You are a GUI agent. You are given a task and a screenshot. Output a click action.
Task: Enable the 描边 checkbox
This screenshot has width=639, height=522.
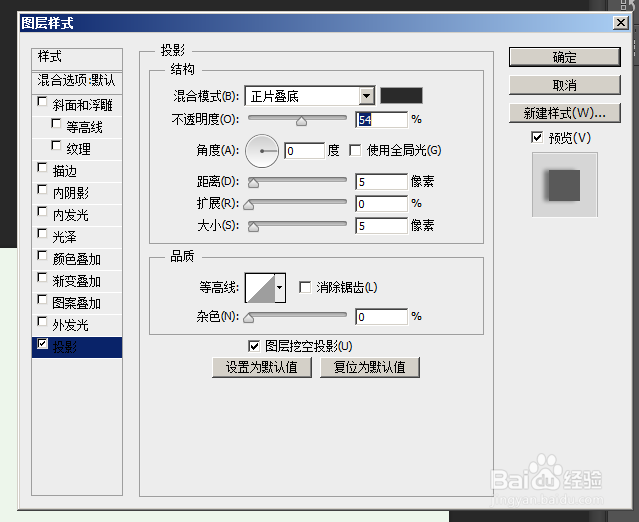[x=42, y=167]
